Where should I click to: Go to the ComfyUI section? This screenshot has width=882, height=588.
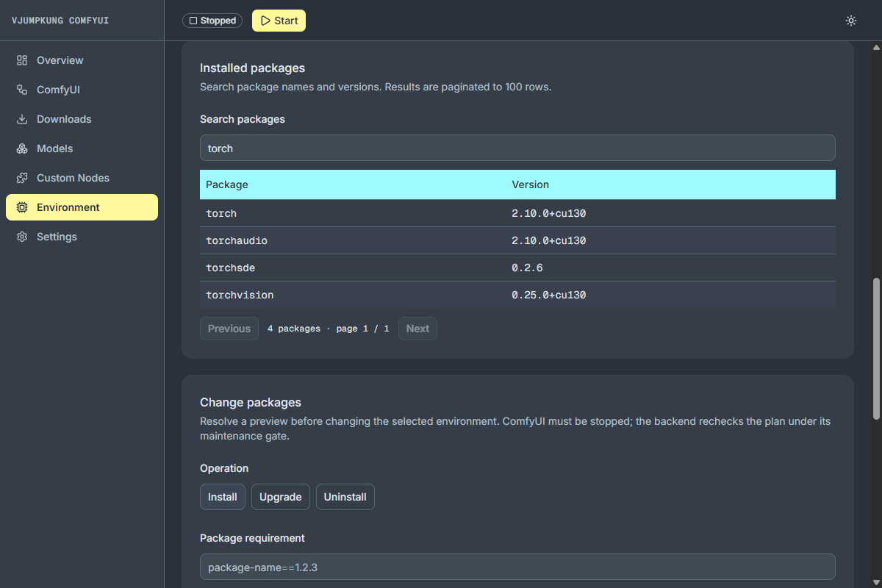(82, 90)
